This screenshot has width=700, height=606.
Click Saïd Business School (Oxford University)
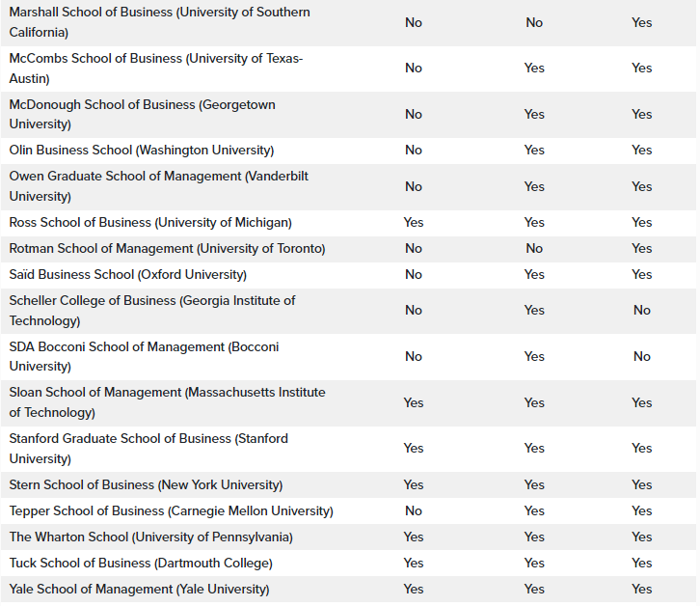(127, 274)
